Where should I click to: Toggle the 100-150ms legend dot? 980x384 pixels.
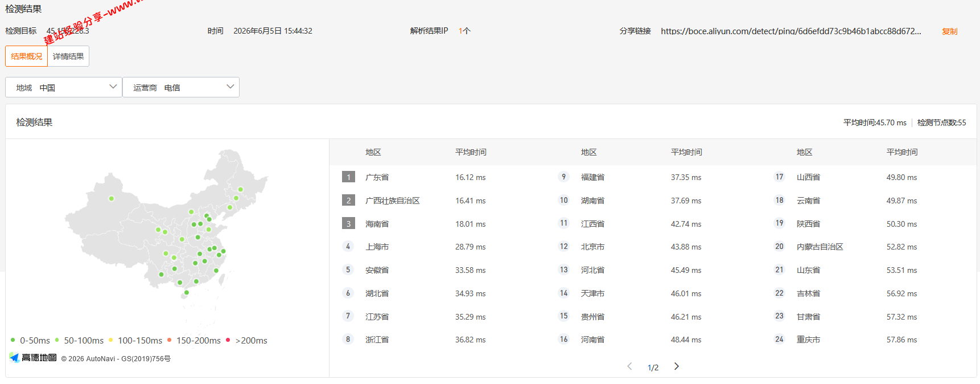(110, 340)
